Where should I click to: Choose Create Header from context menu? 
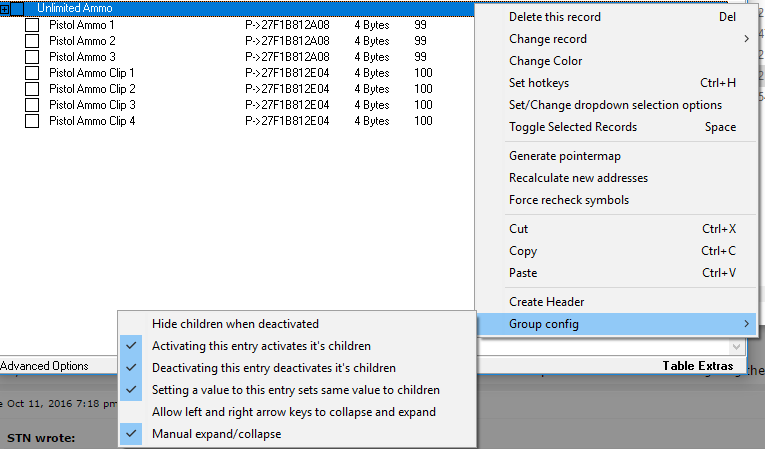(546, 302)
